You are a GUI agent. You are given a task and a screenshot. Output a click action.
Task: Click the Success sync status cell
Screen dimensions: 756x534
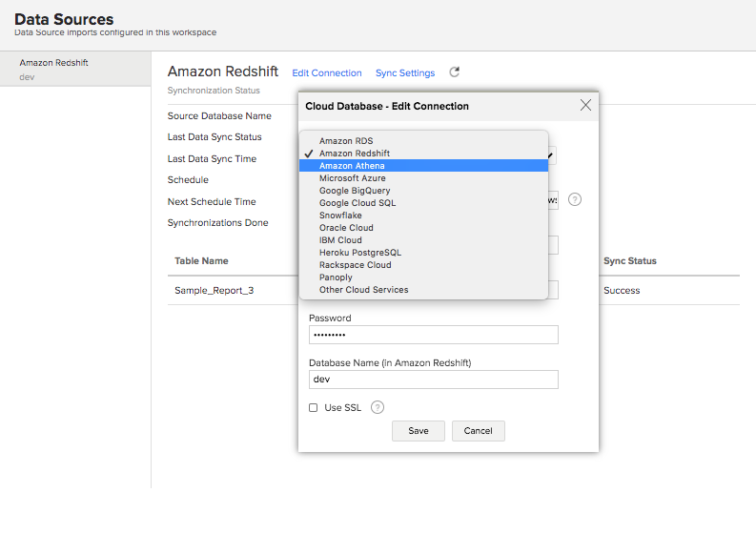click(x=622, y=291)
